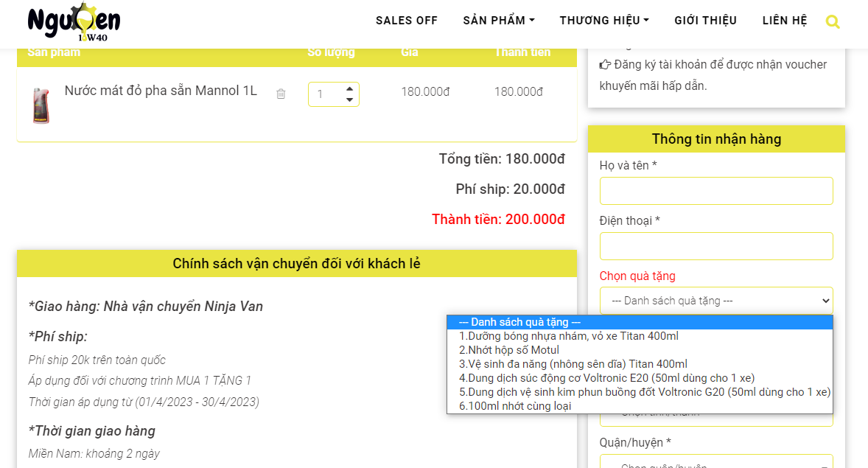This screenshot has height=468, width=868.
Task: Click the Nguyen 10W40 logo
Action: click(x=74, y=22)
